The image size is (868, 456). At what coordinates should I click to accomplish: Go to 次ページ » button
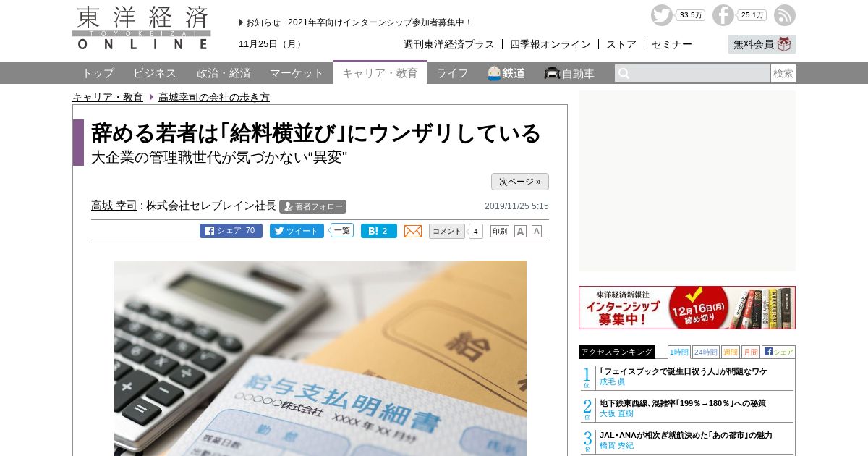520,182
